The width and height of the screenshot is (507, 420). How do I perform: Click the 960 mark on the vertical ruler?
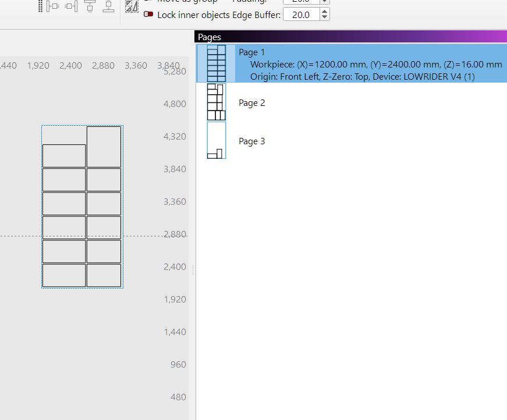click(178, 365)
